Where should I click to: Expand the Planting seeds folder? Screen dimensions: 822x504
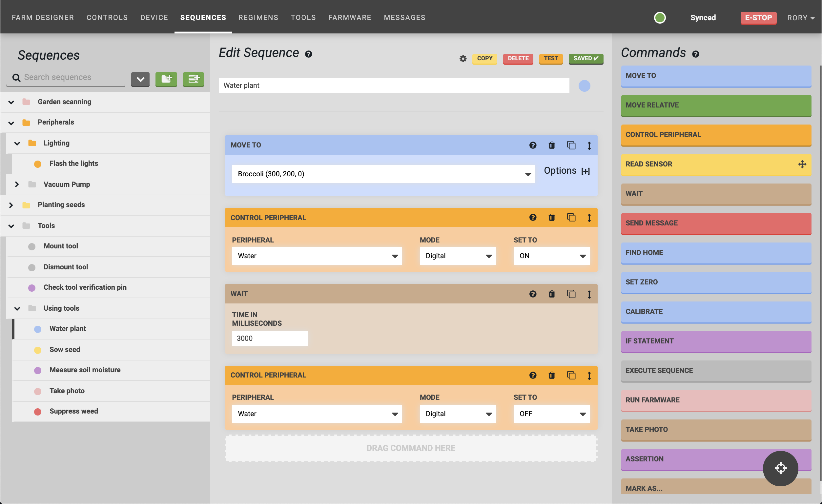[x=11, y=205]
